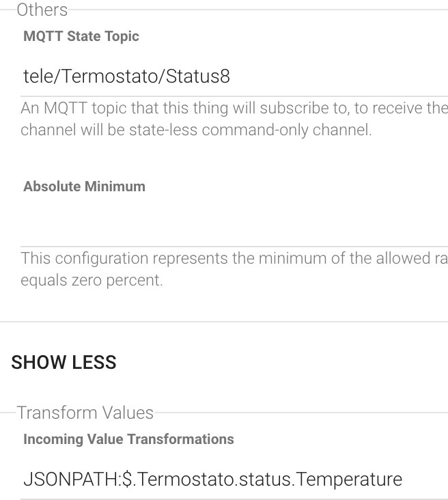Click the SHOW LESS button
Viewport: 448px width, 500px height.
point(64,362)
